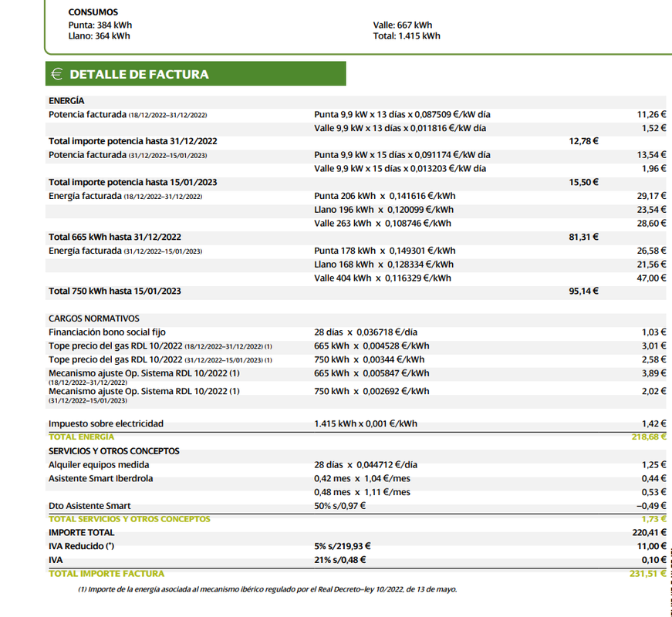Select 'Total 750 kWh hasta 15/01/2023'
Screen dimensions: 672x617
point(115,292)
